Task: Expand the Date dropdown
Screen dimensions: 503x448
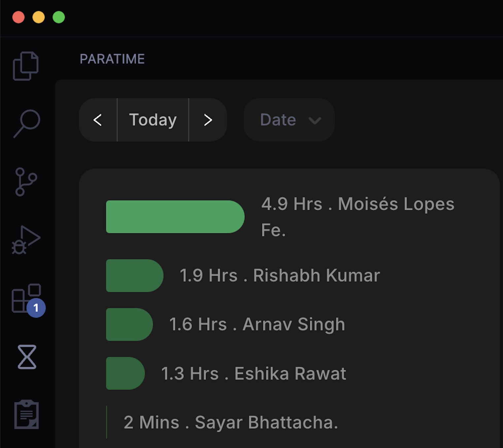Action: pyautogui.click(x=289, y=120)
